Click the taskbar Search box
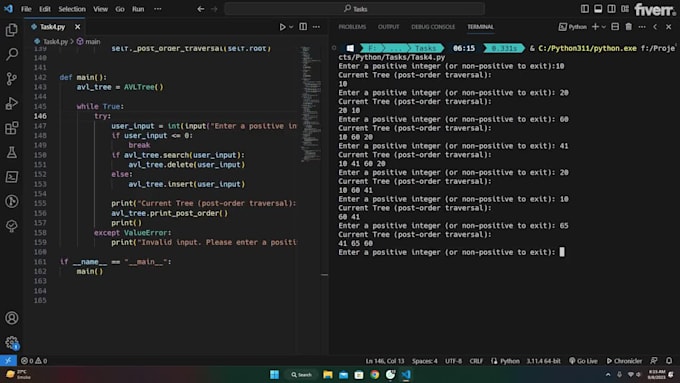The width and height of the screenshot is (680, 383). click(301, 374)
